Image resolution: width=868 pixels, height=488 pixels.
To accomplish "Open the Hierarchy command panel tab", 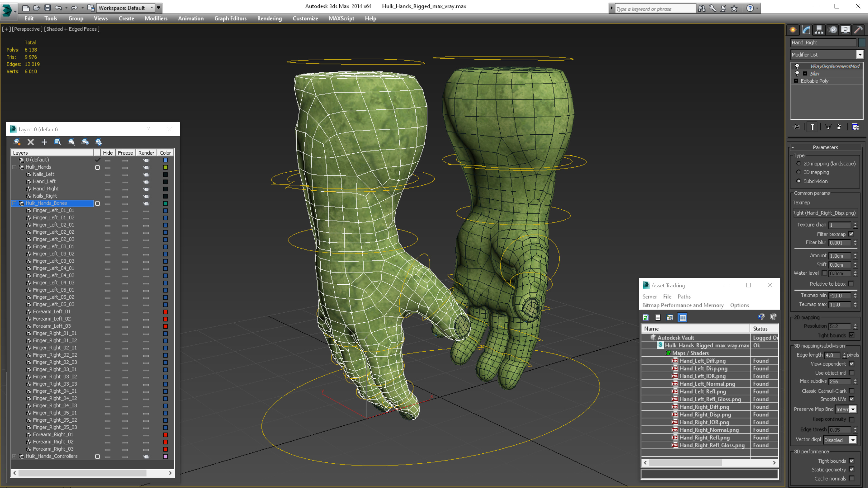I will (819, 30).
